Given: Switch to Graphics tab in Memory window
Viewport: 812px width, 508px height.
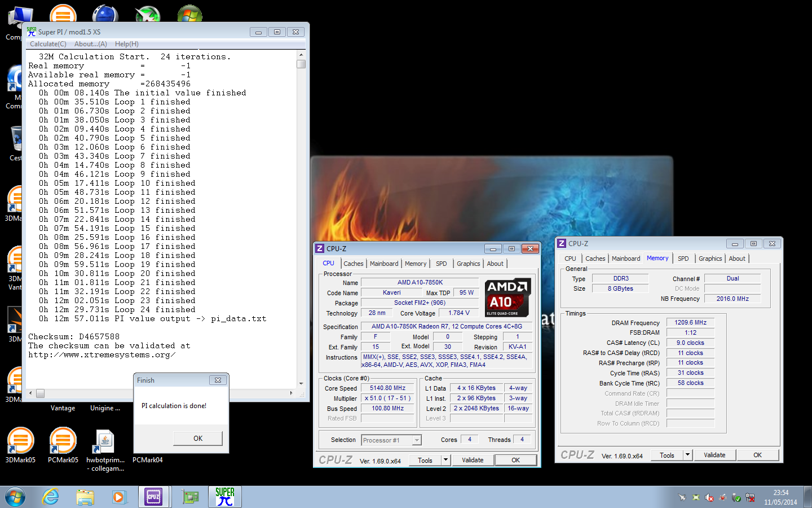Looking at the screenshot, I should point(710,259).
